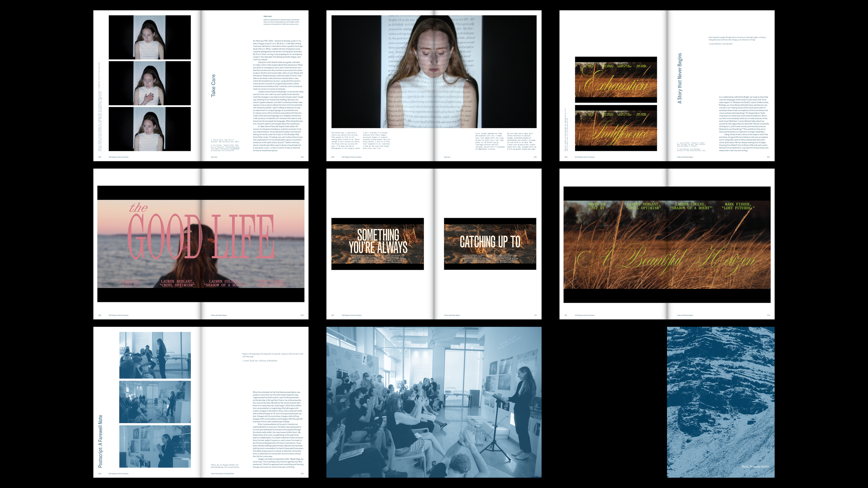Open the 'Exhaustion' title card image
Image resolution: width=868 pixels, height=488 pixels.
[x=616, y=79]
